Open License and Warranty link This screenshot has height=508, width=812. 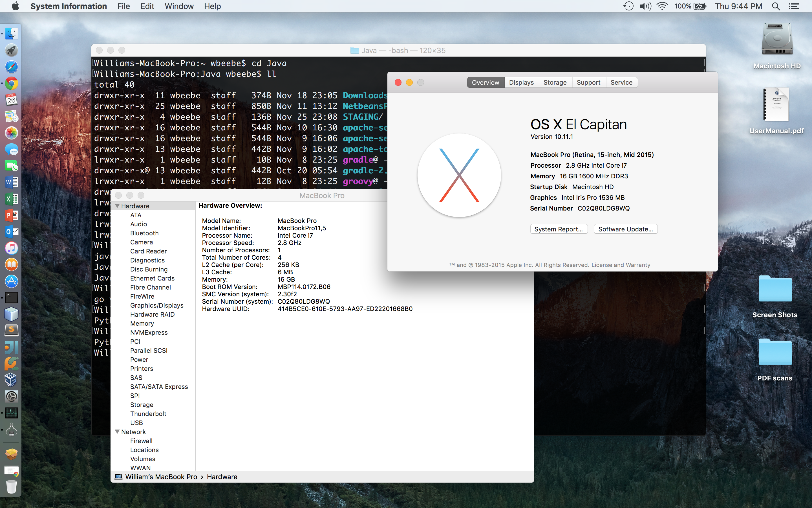(x=621, y=265)
